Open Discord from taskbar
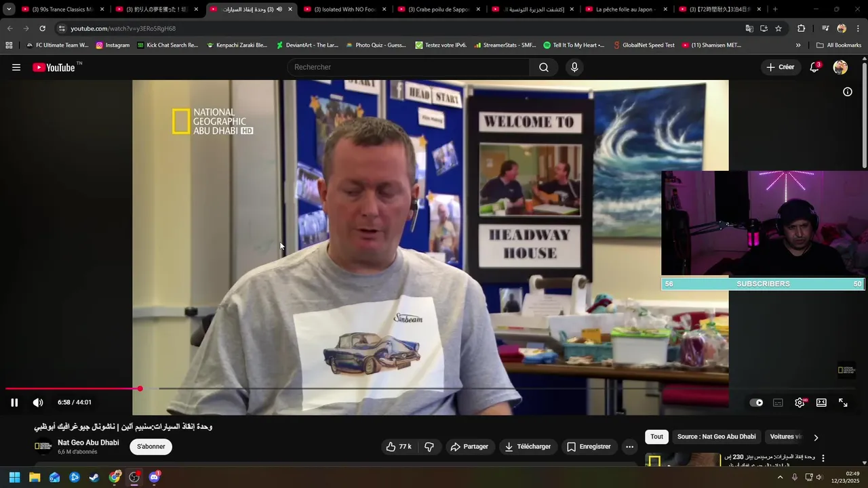The width and height of the screenshot is (868, 488). [154, 477]
